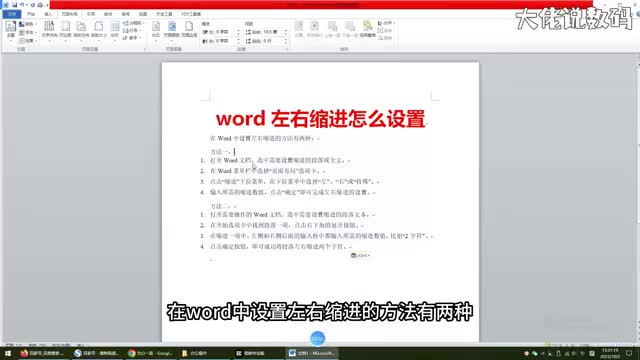The image size is (640, 360).
Task: Click the Undo arrow in quick access toolbar
Action: pos(22,5)
